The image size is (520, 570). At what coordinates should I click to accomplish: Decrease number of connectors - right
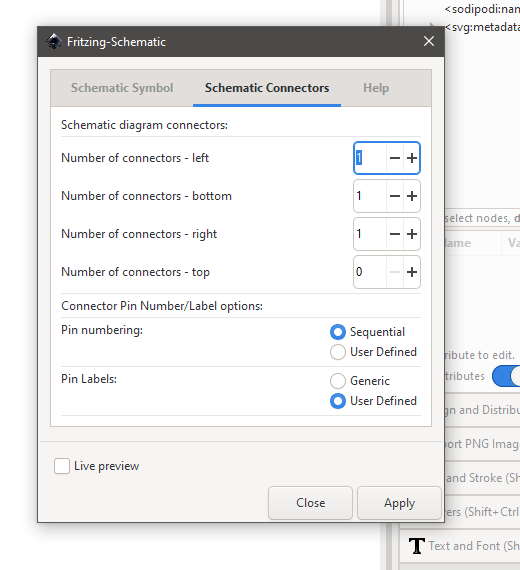pos(395,234)
